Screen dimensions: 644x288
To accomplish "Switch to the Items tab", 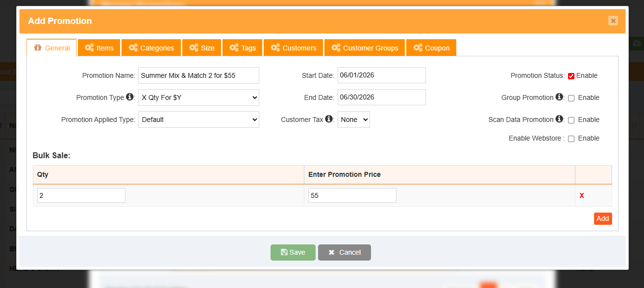I will 99,48.
